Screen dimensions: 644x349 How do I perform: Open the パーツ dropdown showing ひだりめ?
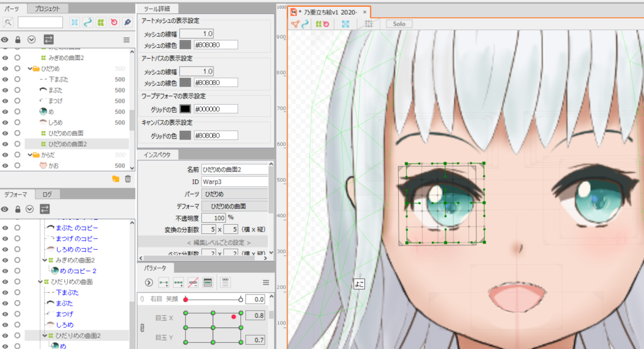pyautogui.click(x=234, y=194)
